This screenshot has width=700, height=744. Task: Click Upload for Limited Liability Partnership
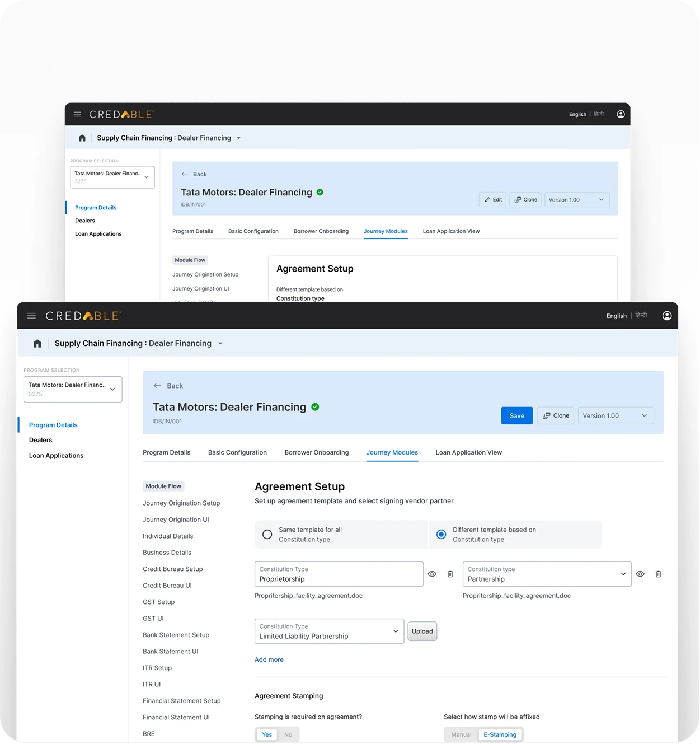click(422, 631)
